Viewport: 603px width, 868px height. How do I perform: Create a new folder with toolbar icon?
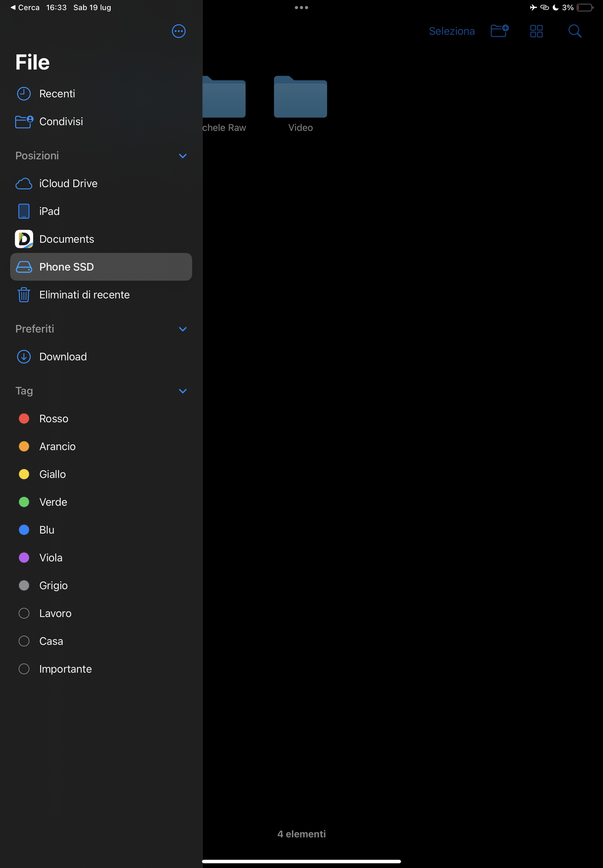[499, 31]
